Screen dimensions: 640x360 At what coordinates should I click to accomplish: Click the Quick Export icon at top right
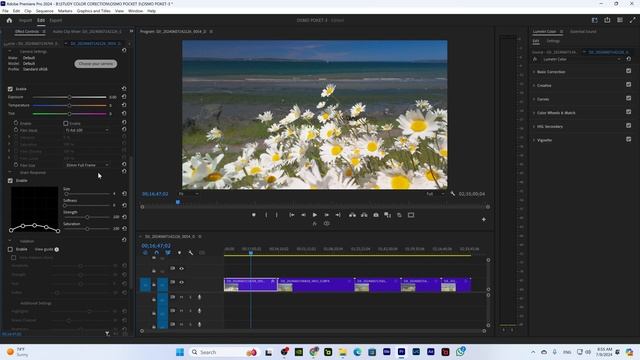click(607, 20)
